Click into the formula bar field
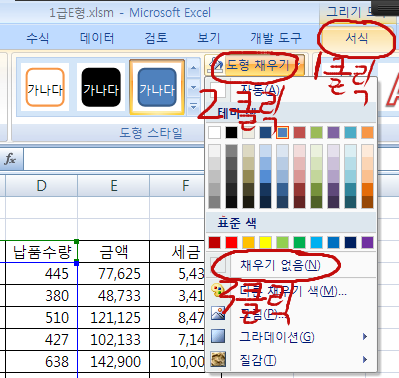The height and width of the screenshot is (378, 399). (113, 159)
